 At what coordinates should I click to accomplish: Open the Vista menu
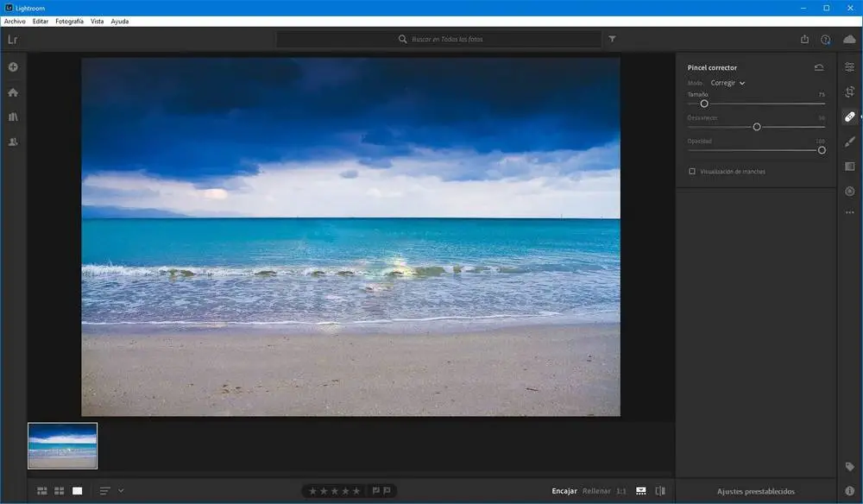click(x=97, y=21)
